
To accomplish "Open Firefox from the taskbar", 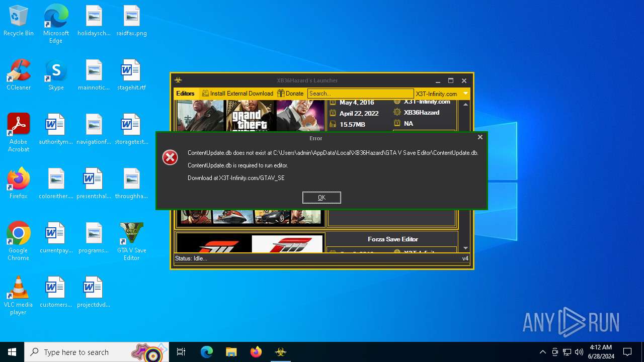I will tap(256, 352).
